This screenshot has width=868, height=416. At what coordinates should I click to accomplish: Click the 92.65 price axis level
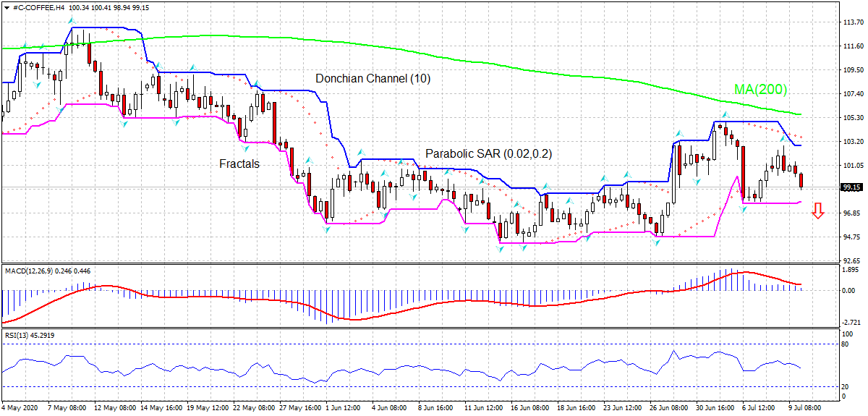[854, 260]
